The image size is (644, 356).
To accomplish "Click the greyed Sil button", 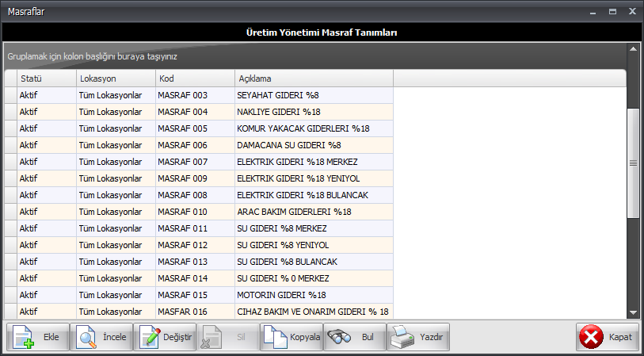I will [228, 337].
